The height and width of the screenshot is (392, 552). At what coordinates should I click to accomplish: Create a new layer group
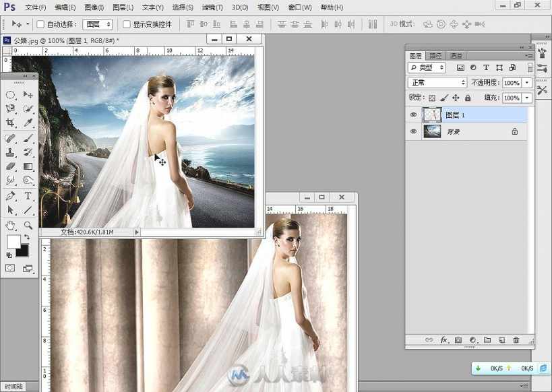tap(487, 340)
